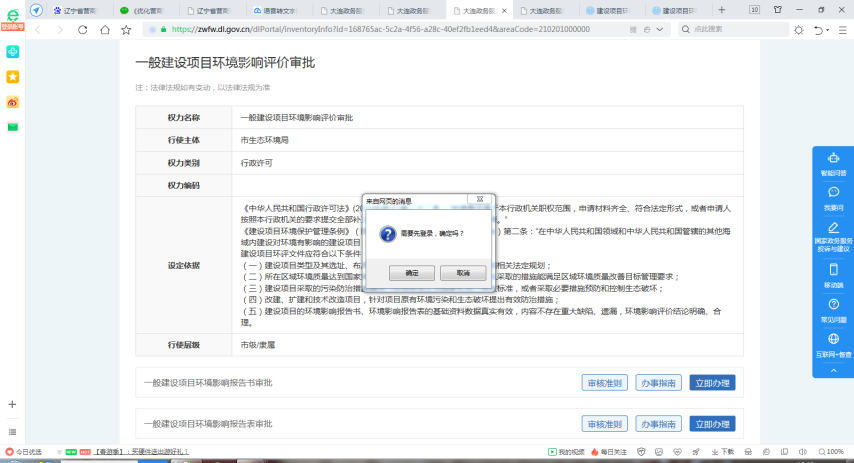Screen dimensions: 854x463
Task: Reload the page with refresh icon
Action: click(x=82, y=30)
